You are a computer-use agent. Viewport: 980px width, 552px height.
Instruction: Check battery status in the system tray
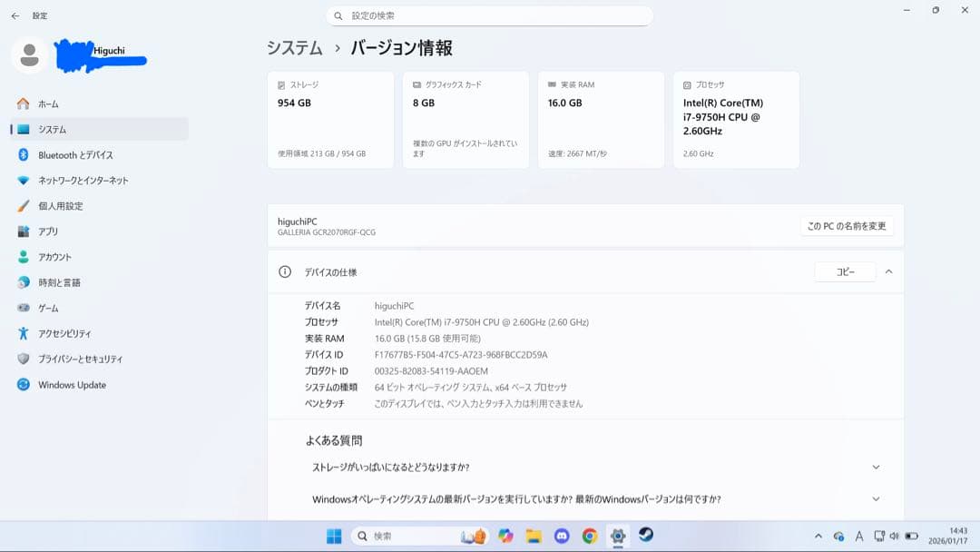(911, 536)
